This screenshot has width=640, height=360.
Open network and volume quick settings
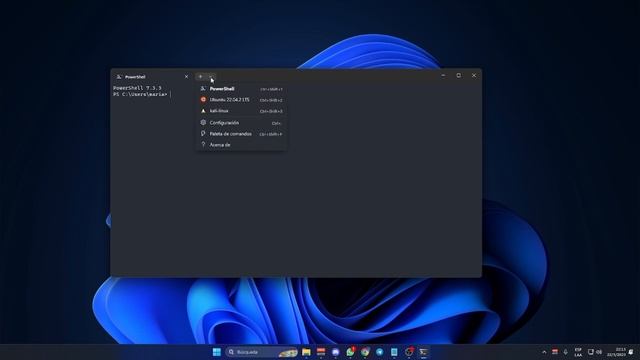tap(595, 352)
